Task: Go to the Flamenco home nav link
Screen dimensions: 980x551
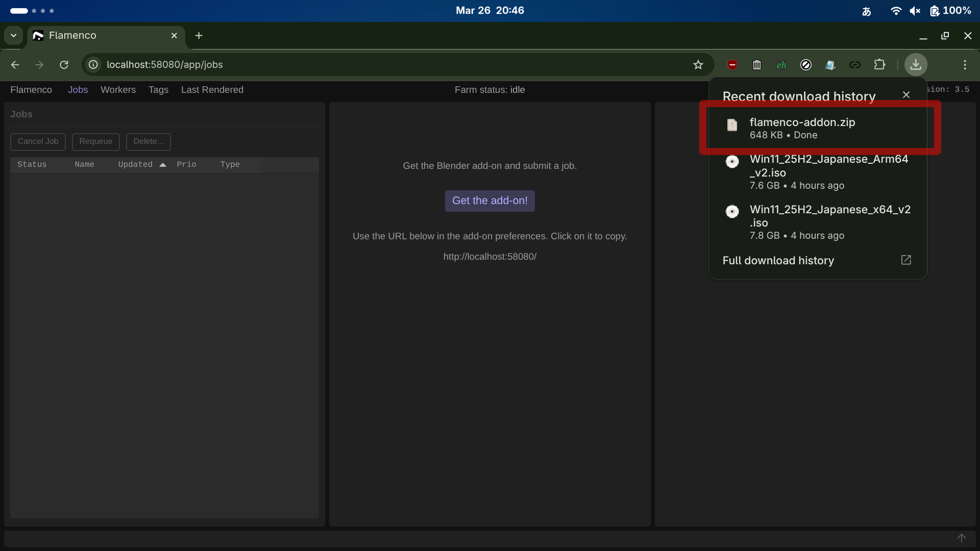Action: tap(31, 90)
